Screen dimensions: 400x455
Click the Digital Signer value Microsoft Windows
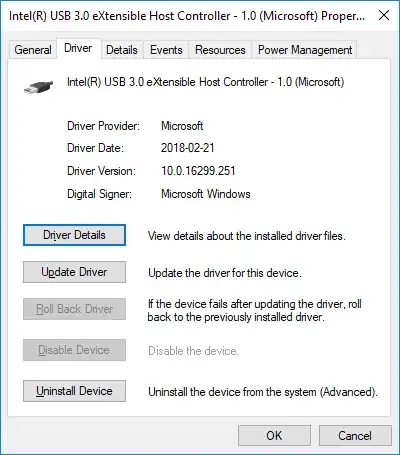click(206, 194)
